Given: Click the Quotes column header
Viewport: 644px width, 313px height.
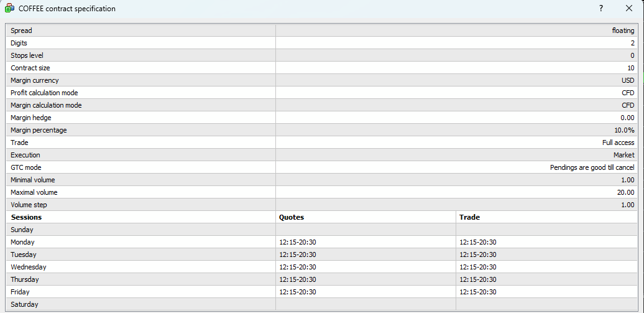Looking at the screenshot, I should tap(292, 217).
